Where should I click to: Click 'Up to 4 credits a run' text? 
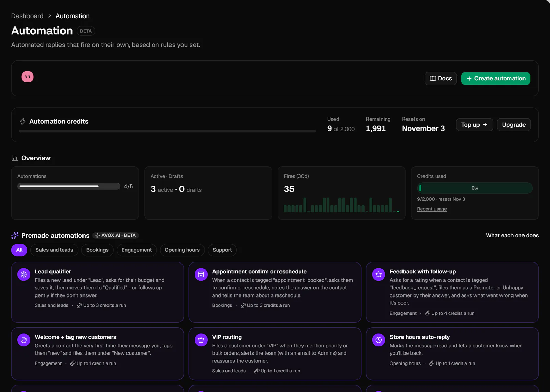point(453,313)
